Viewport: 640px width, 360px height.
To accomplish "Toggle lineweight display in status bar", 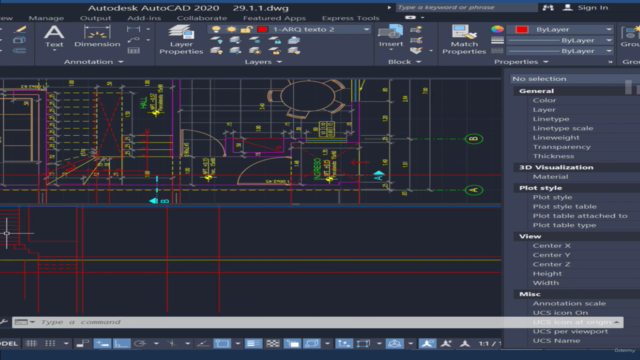I will tap(253, 344).
